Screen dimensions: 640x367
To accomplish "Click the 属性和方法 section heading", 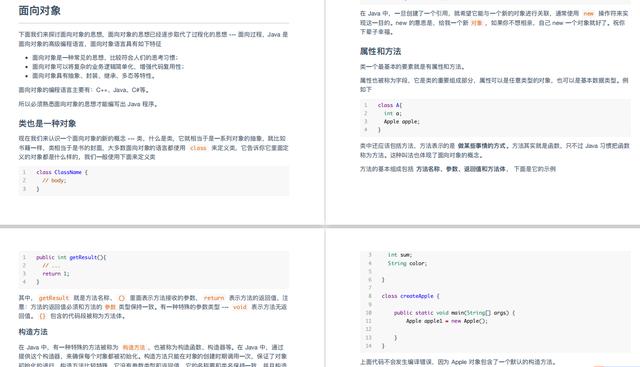I will coord(380,51).
